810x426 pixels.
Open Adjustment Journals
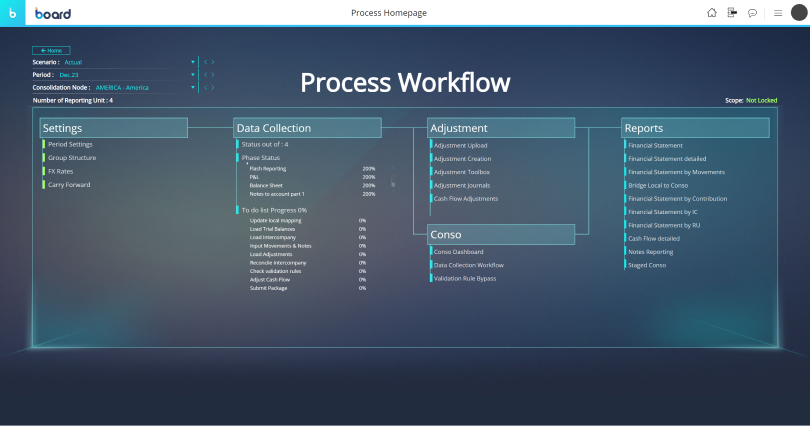click(462, 185)
